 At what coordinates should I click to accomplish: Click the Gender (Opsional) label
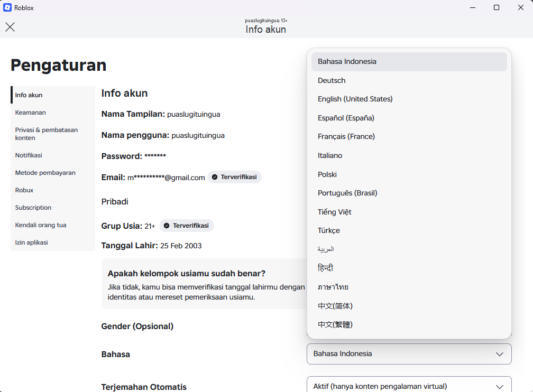pos(137,326)
